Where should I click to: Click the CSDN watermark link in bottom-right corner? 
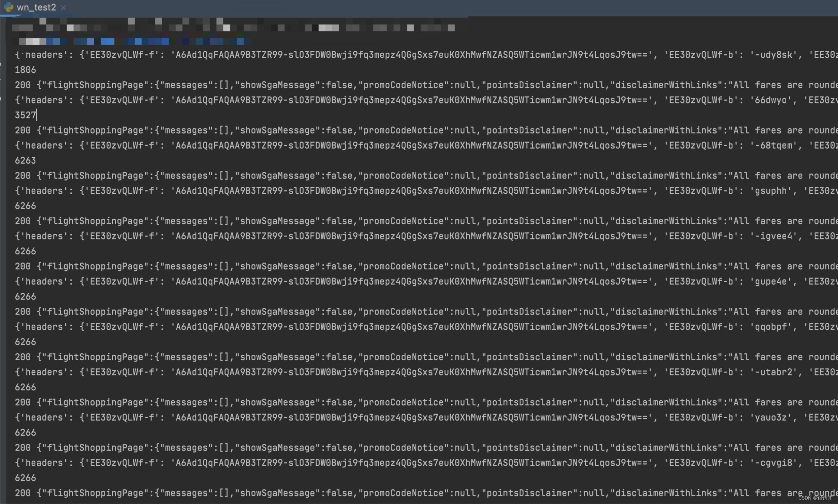point(815,498)
